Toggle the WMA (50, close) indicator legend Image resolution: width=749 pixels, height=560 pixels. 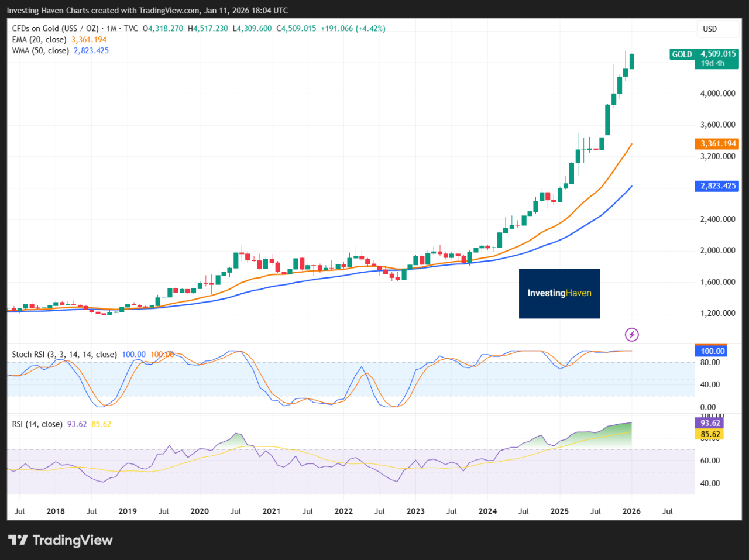tap(40, 51)
